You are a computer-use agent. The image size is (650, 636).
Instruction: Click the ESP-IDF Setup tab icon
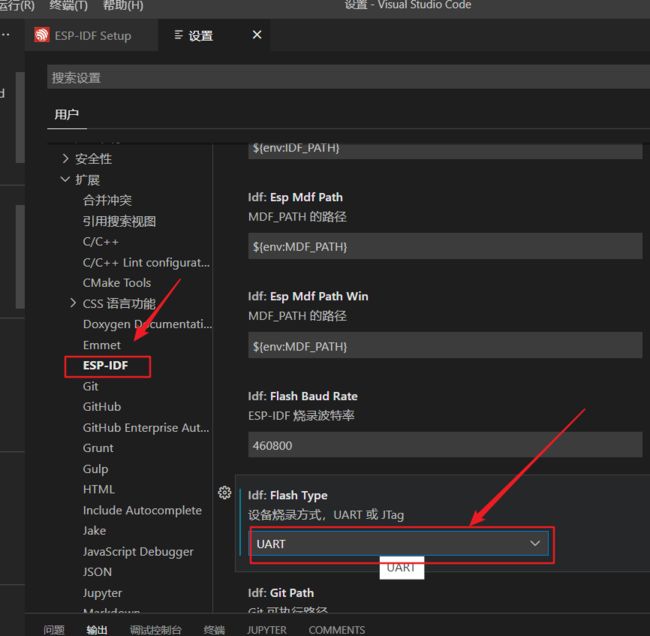(x=41, y=35)
